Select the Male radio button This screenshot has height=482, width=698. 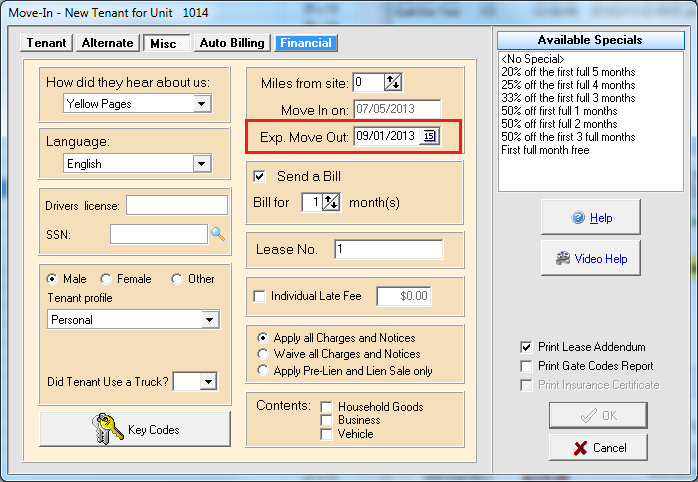tap(52, 279)
